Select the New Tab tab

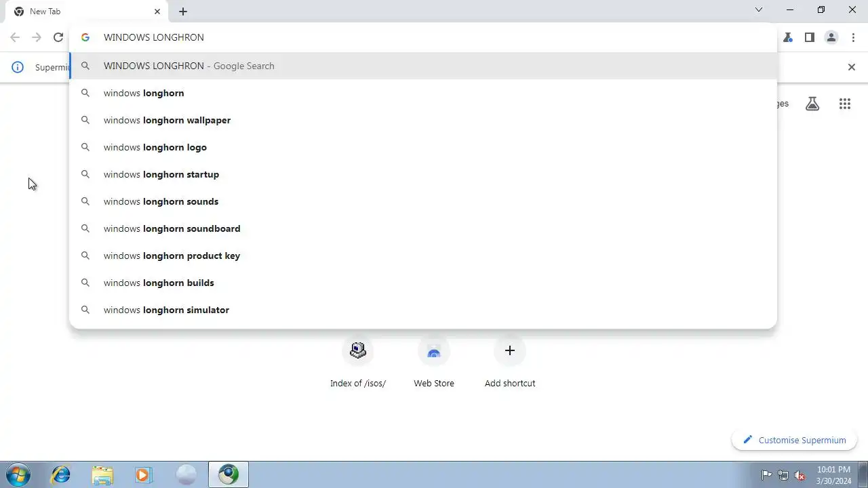87,12
